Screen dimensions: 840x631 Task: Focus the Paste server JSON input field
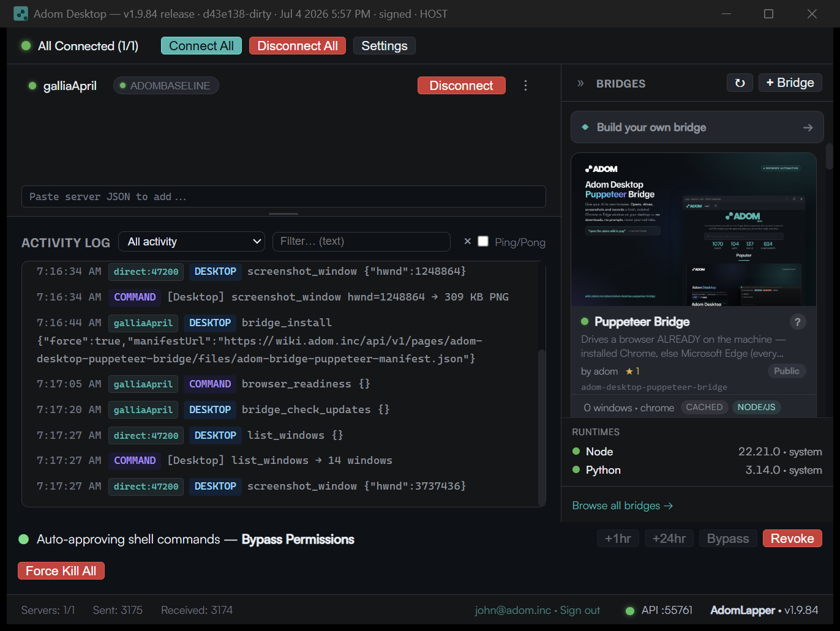(x=283, y=196)
